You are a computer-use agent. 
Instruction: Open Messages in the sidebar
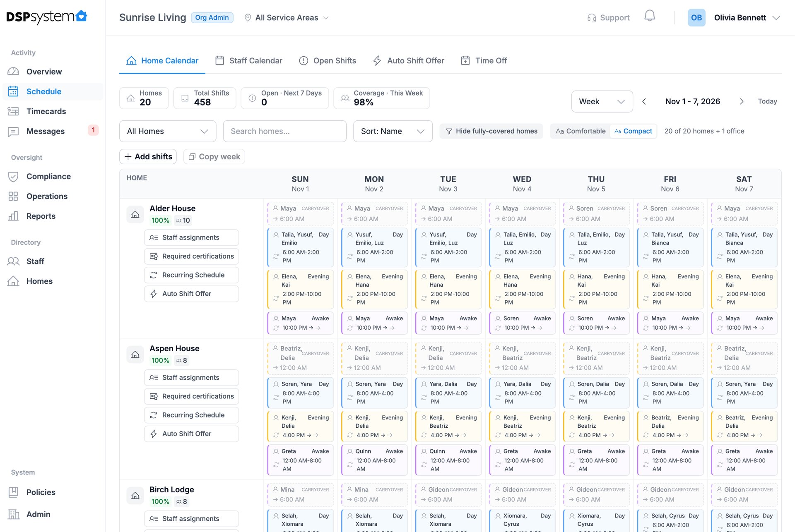53,131
